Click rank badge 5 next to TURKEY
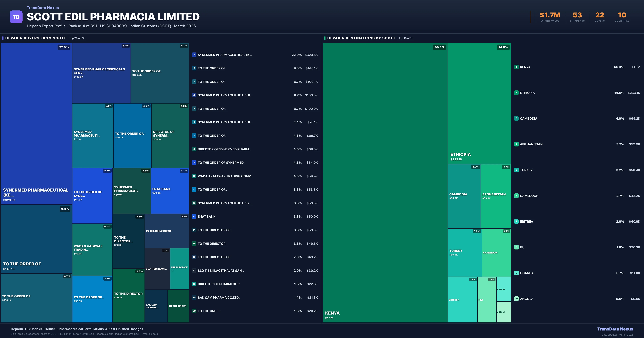 pos(516,170)
